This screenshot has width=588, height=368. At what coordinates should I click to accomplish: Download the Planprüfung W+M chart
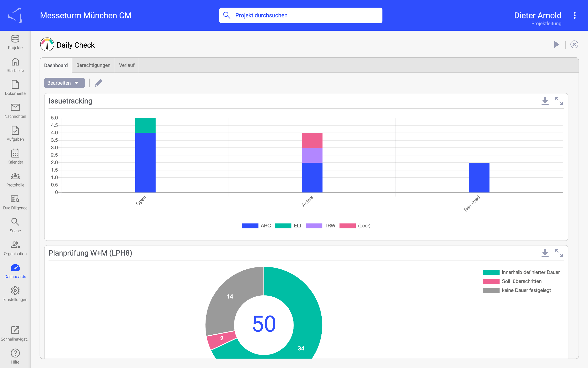click(545, 253)
